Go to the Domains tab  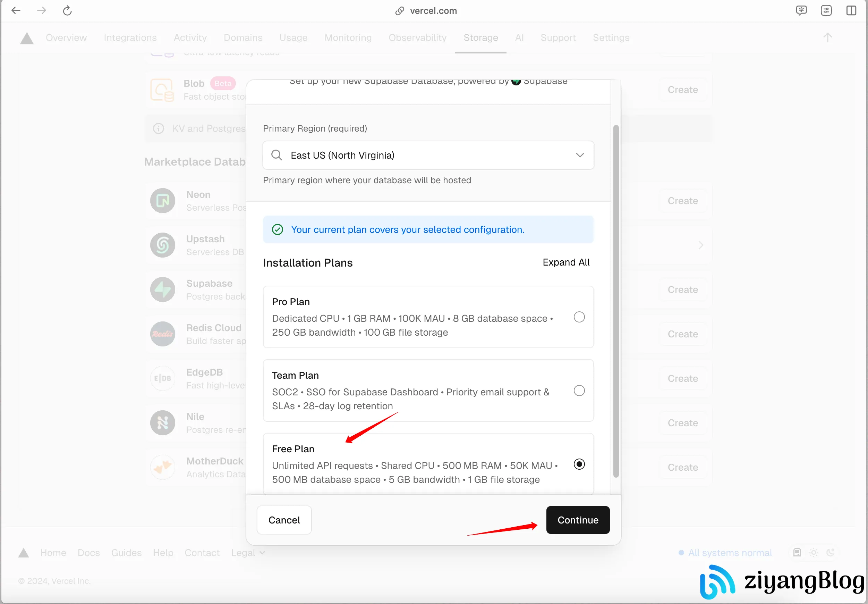243,38
